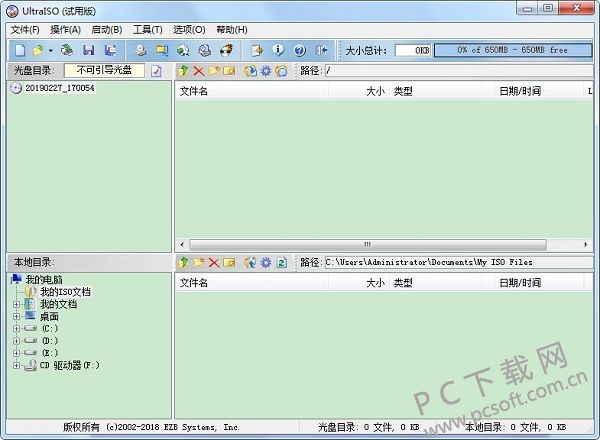600x440 pixels.
Task: Click the last round icon in disc pane toolbar
Action: click(x=281, y=71)
